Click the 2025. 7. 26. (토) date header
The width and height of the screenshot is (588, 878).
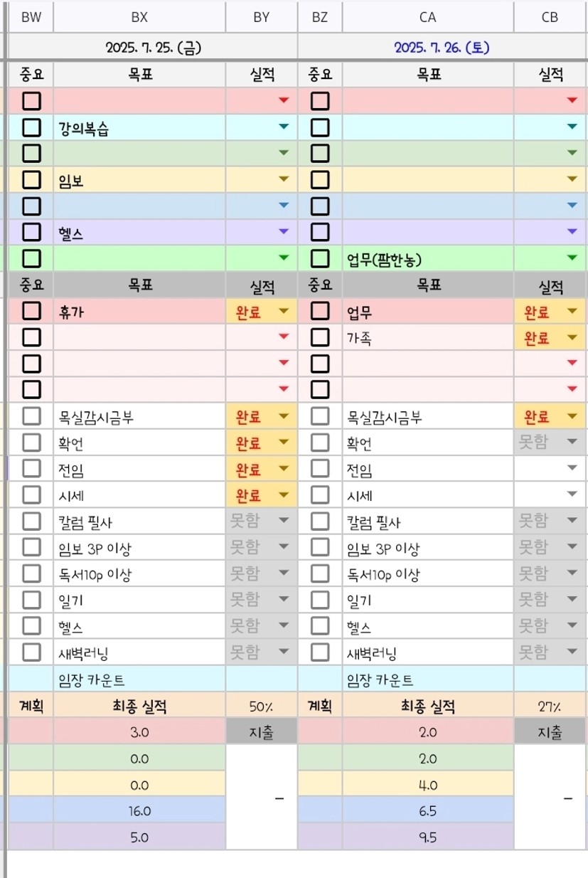point(441,48)
